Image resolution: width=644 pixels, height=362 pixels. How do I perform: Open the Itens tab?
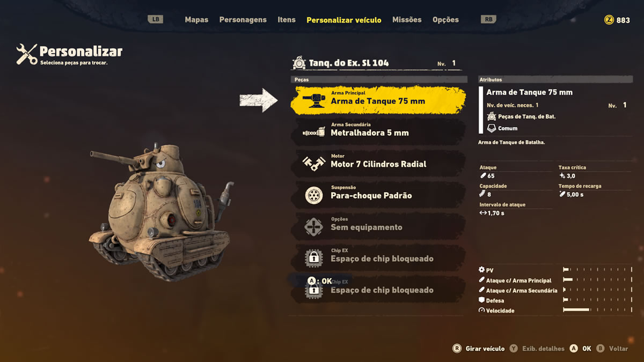point(287,20)
